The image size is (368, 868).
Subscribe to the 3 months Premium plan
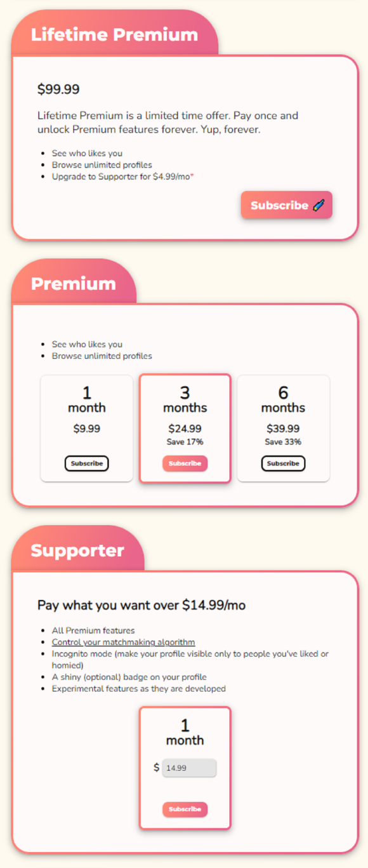point(185,463)
